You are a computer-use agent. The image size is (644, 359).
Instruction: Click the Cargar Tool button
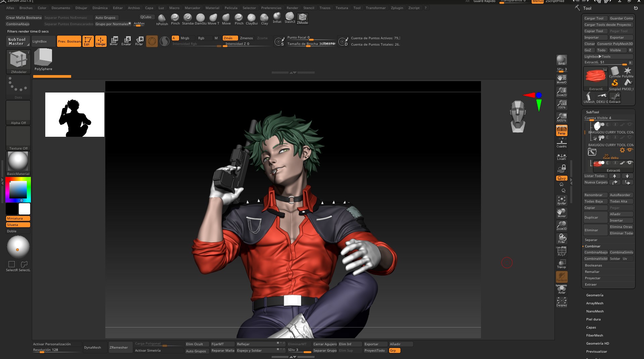click(595, 18)
